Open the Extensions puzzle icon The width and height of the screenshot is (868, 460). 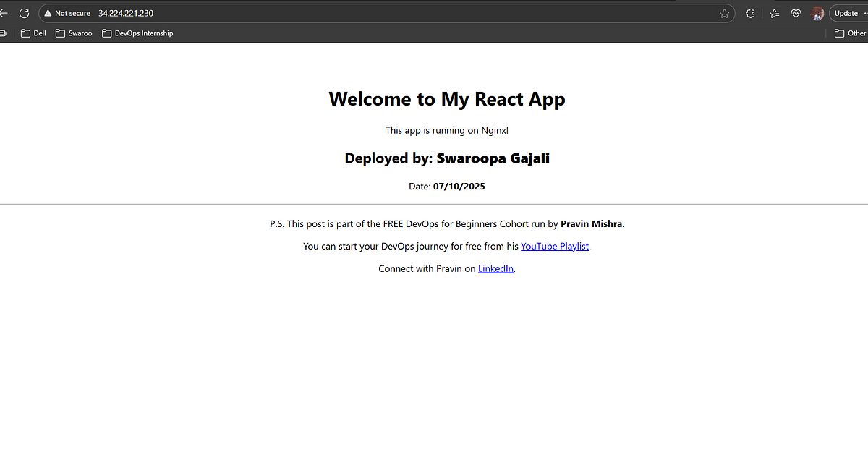click(x=750, y=12)
